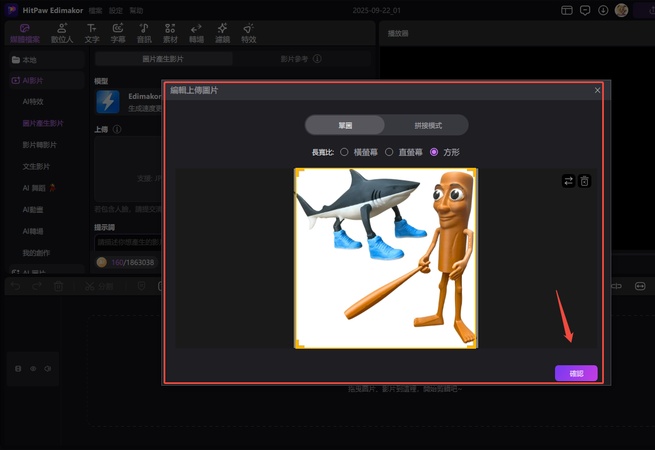Click the Edimakor model lightning icon
Image resolution: width=655 pixels, height=450 pixels.
[x=108, y=102]
